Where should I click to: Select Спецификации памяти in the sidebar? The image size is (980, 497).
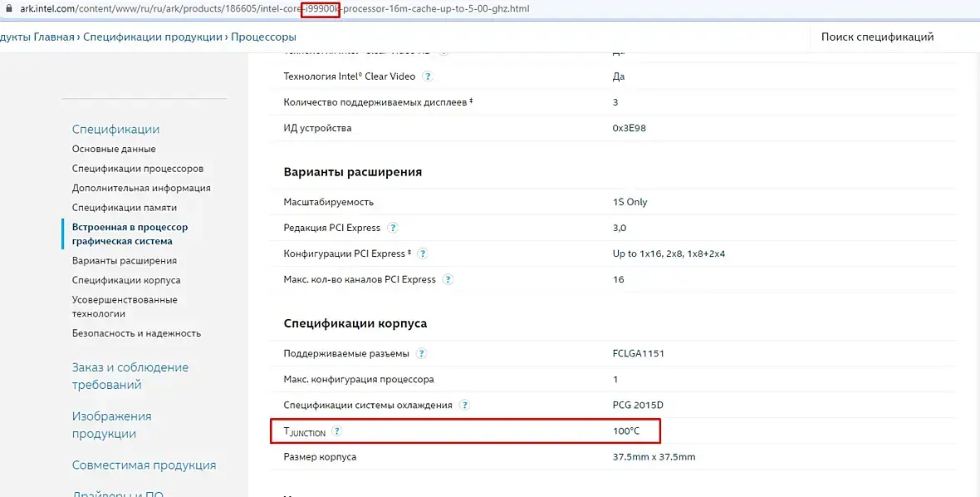pos(124,208)
